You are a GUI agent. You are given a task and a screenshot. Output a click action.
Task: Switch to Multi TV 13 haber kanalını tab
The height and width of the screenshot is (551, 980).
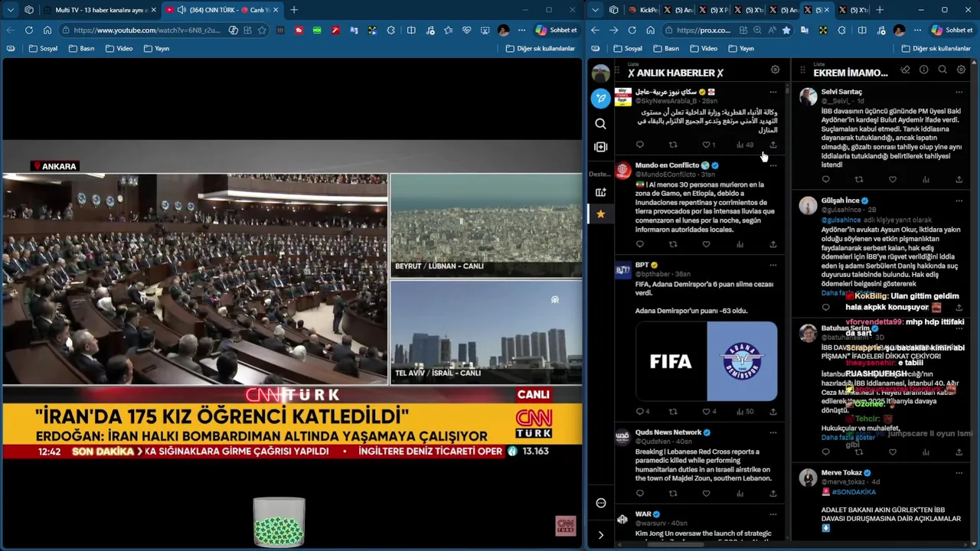(100, 10)
